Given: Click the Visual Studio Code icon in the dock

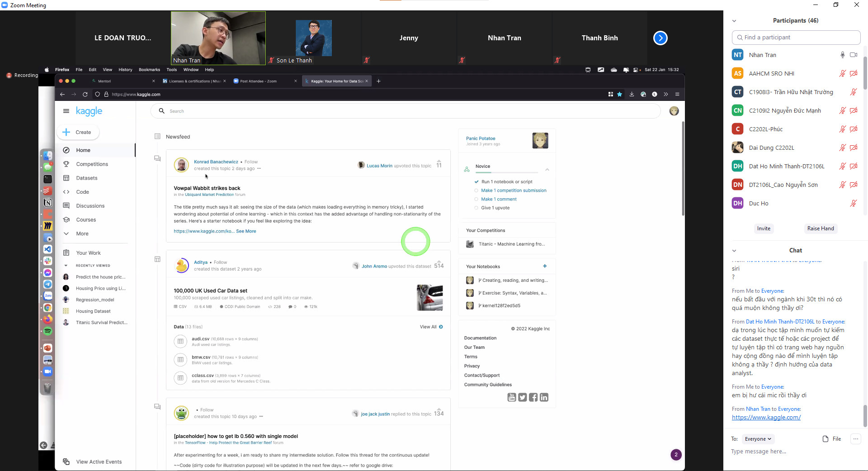Looking at the screenshot, I should tap(47, 249).
